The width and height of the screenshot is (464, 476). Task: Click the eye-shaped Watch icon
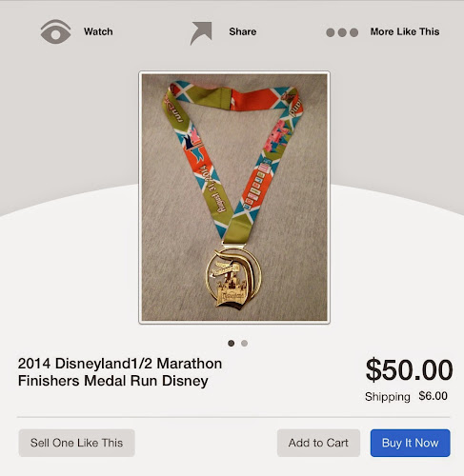click(x=55, y=31)
